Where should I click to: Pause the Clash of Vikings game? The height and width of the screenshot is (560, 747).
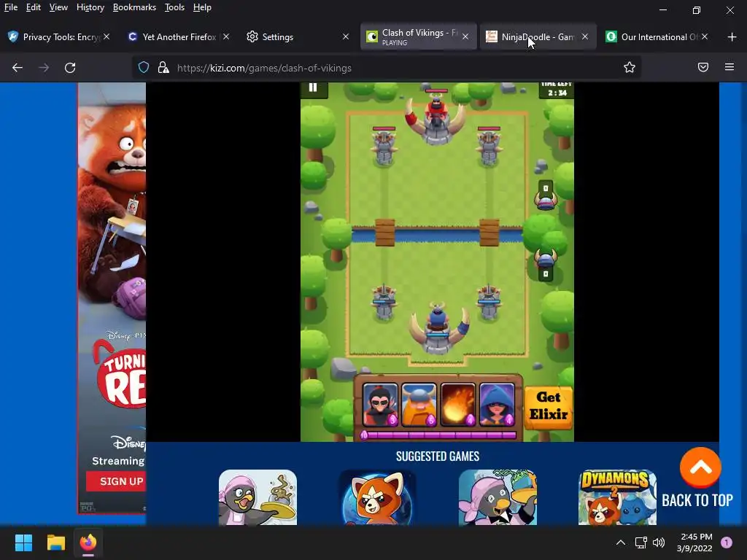pyautogui.click(x=313, y=87)
